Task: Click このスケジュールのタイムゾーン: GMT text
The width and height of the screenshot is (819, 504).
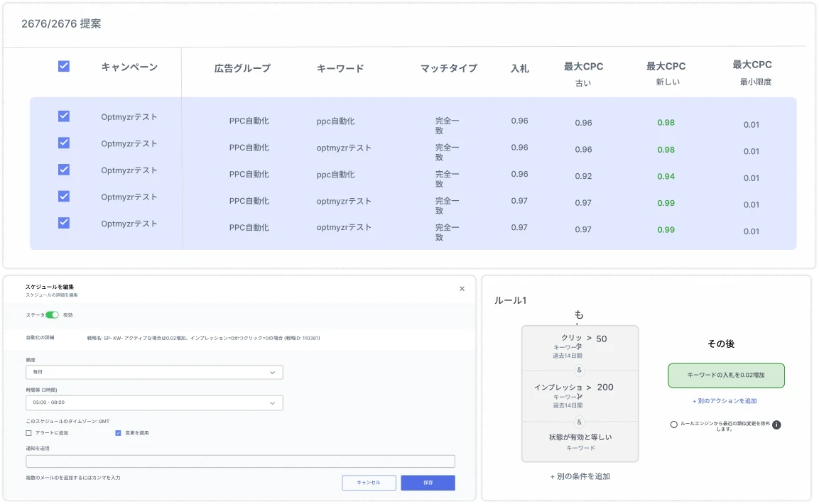Action: point(67,421)
